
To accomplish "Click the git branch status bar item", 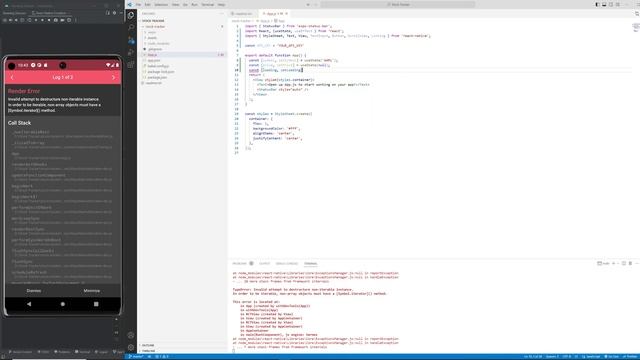I will point(137,357).
